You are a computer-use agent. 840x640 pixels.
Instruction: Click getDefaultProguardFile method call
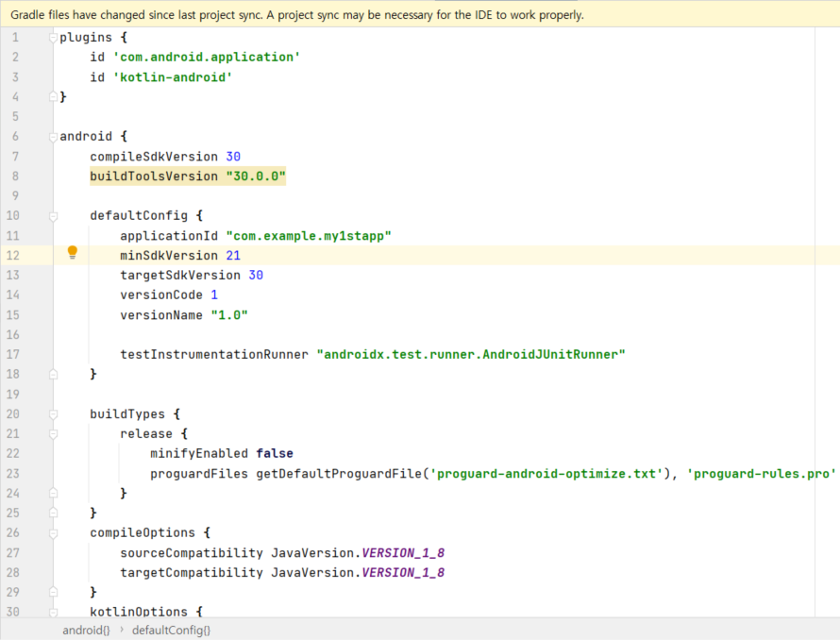pyautogui.click(x=339, y=474)
